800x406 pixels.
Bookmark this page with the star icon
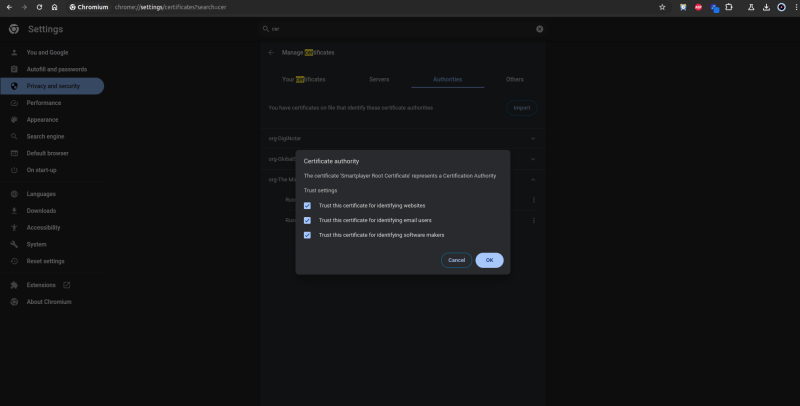(662, 7)
